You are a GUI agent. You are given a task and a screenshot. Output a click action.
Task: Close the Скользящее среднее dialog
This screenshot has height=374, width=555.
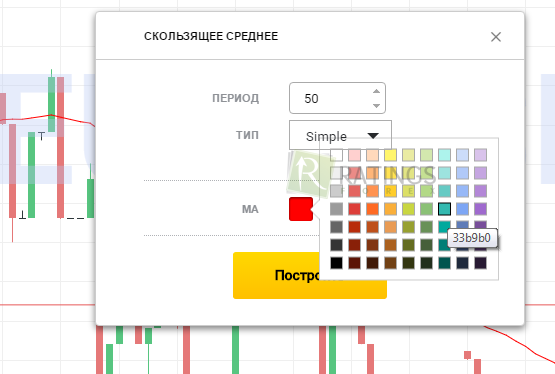pos(496,37)
